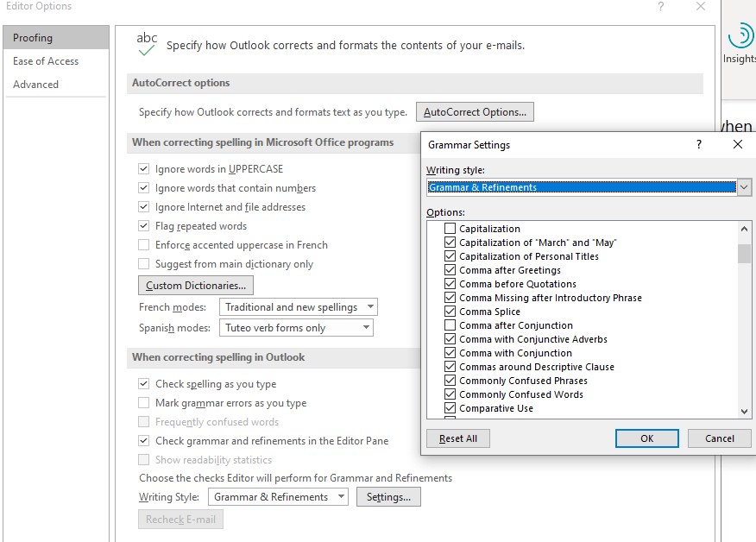Click the abc checkmark proofing icon
The height and width of the screenshot is (542, 756).
point(147,44)
